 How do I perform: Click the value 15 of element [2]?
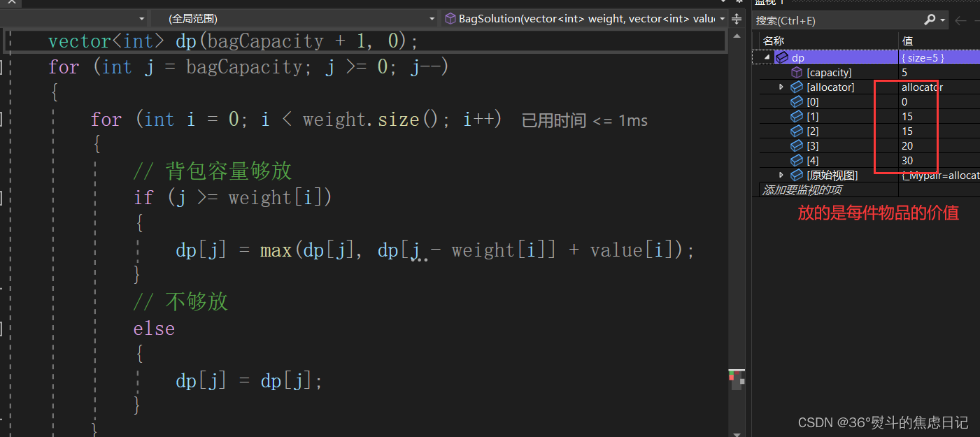pyautogui.click(x=907, y=131)
